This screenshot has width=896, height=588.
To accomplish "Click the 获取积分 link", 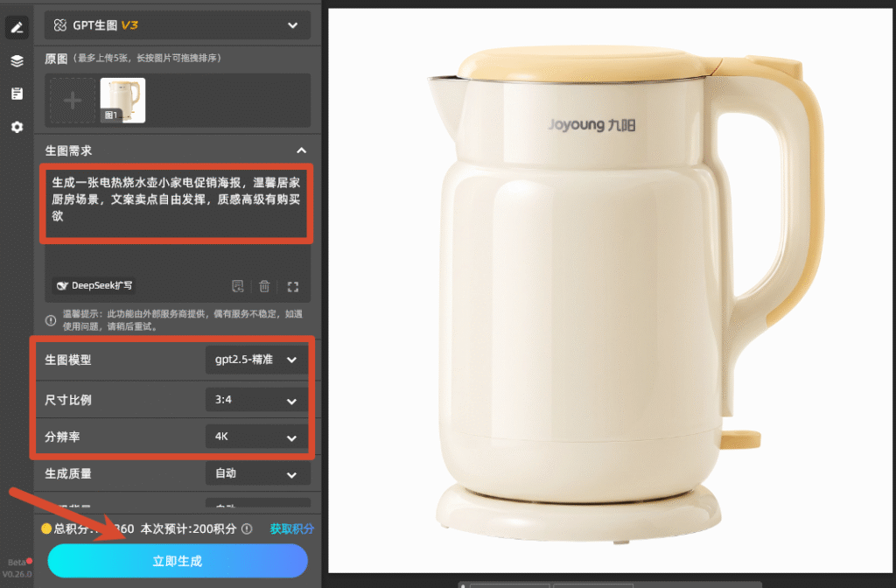I will tap(292, 529).
